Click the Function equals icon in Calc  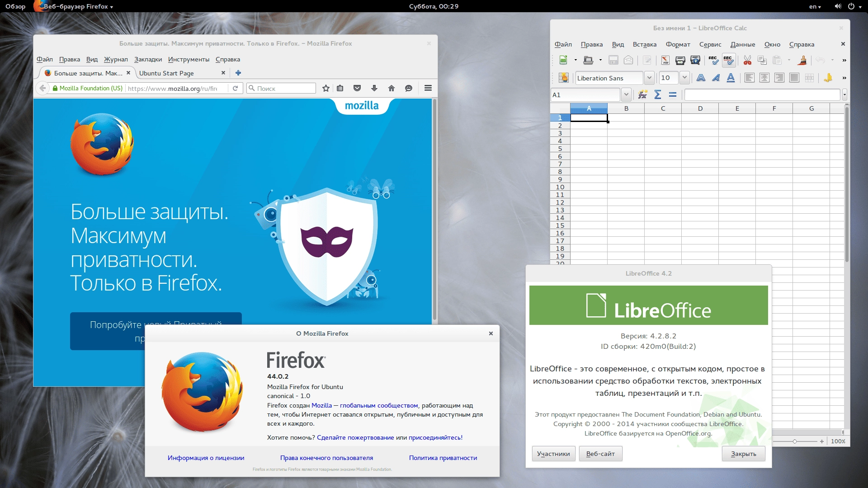673,94
